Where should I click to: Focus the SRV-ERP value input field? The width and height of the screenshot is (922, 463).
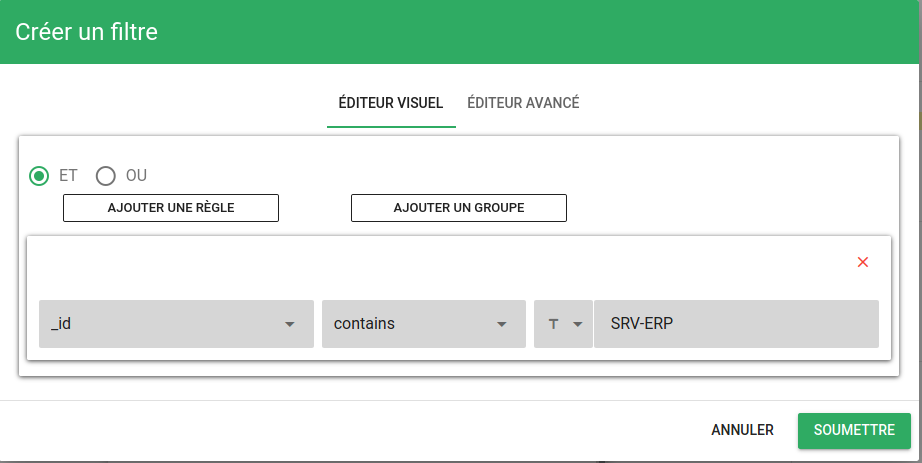[x=735, y=324]
